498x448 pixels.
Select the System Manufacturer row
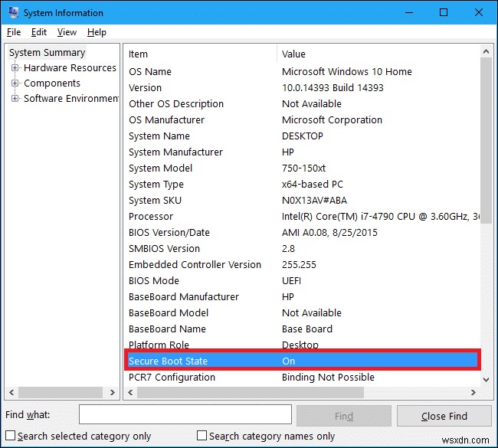tap(302, 152)
